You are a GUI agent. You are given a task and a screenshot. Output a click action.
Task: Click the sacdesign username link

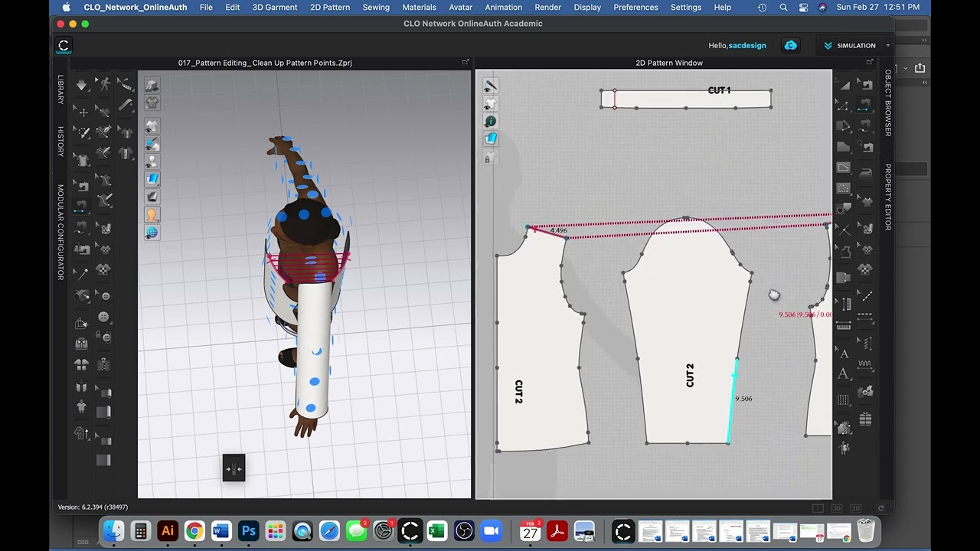click(747, 45)
